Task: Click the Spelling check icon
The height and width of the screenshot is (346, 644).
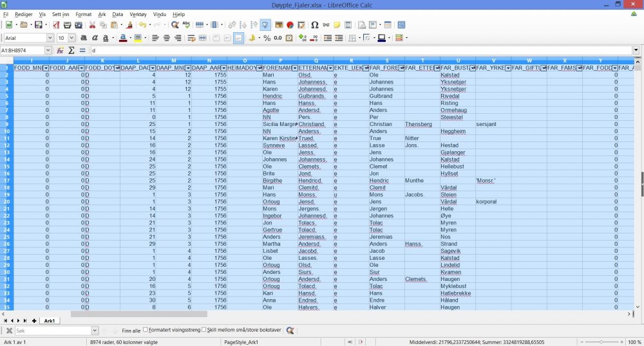Action: click(187, 25)
